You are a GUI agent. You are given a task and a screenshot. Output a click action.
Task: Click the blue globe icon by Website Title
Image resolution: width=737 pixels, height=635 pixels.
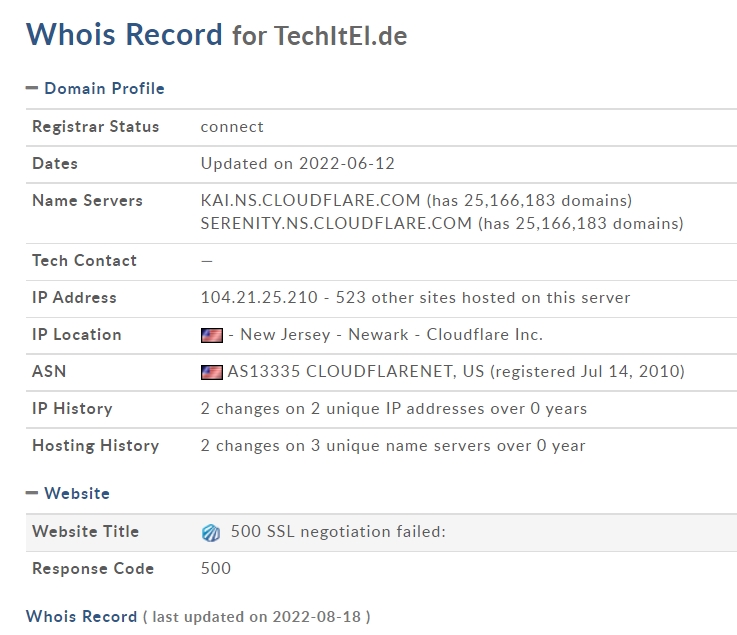pyautogui.click(x=211, y=533)
